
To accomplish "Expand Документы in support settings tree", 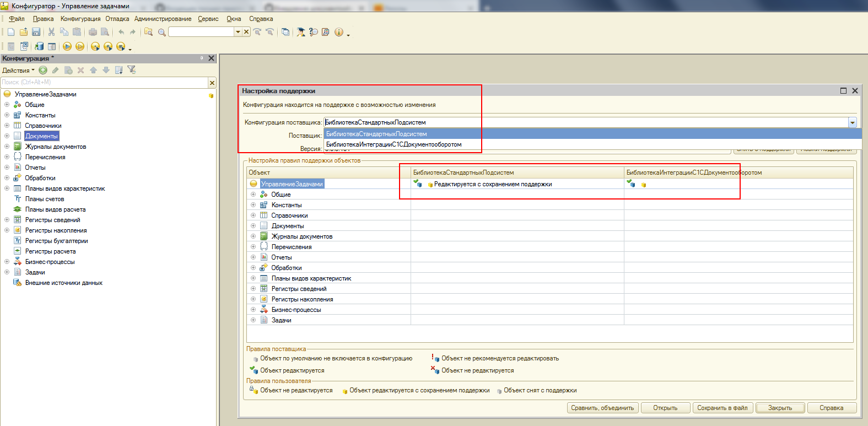I will click(x=253, y=226).
